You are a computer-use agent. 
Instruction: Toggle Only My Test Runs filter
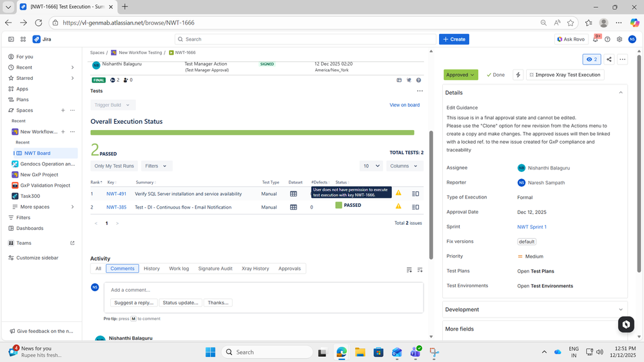[114, 166]
